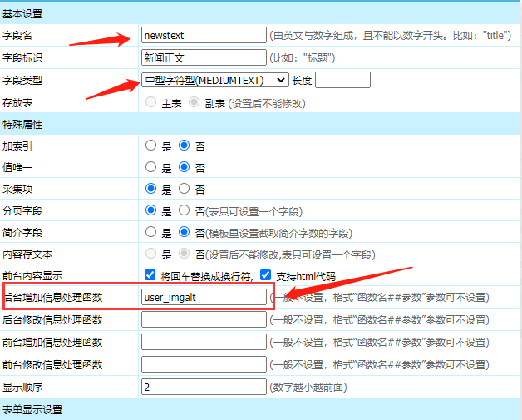Click the 特殊属性 section header
The image size is (522, 420).
coord(22,124)
